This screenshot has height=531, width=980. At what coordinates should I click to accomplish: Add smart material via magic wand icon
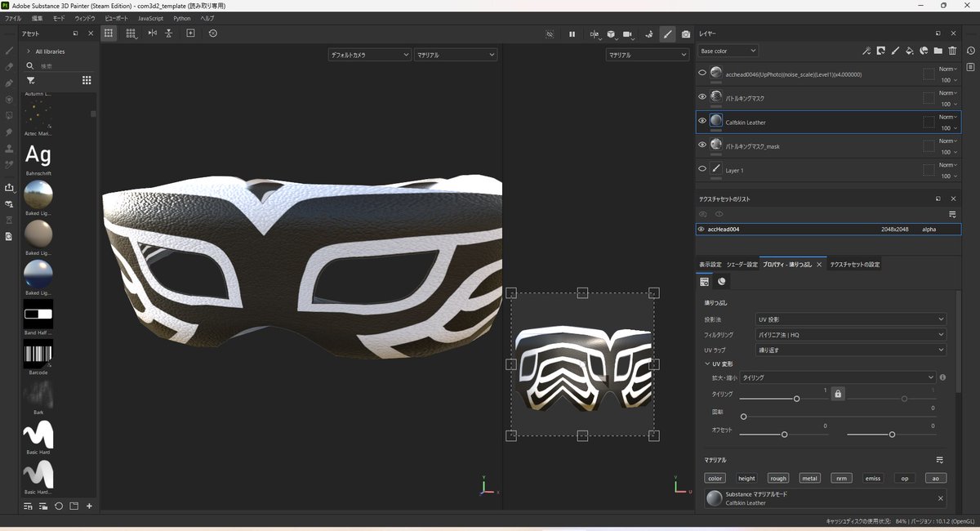(866, 51)
